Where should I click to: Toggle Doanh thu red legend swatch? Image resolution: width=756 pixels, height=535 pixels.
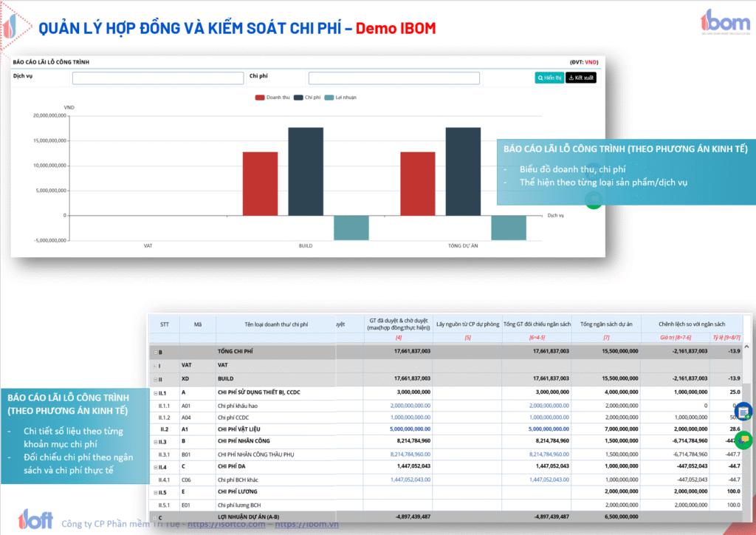coord(260,98)
